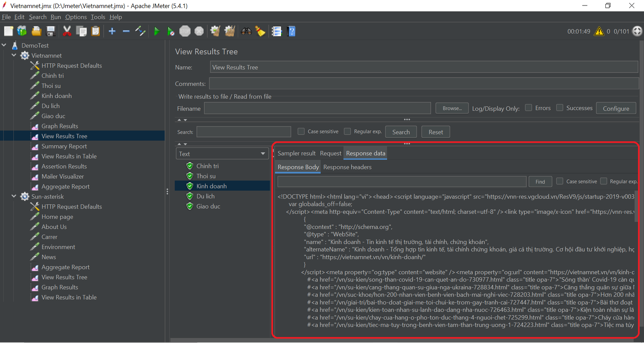Focus the Comments input field
644x343 pixels.
(x=424, y=84)
